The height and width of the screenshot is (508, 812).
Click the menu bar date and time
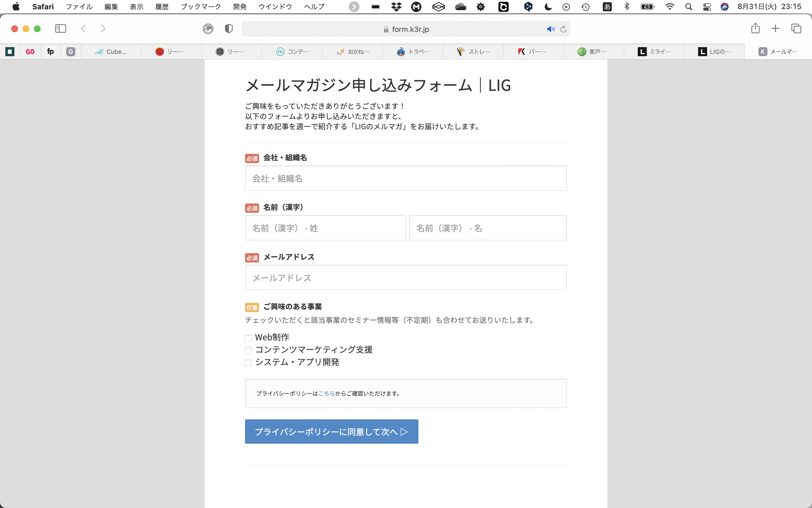pyautogui.click(x=769, y=7)
